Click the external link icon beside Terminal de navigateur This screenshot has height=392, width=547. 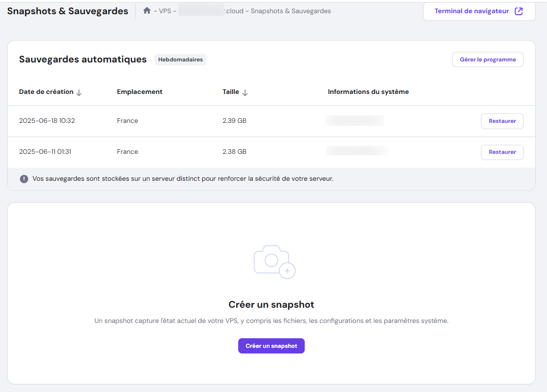(518, 11)
